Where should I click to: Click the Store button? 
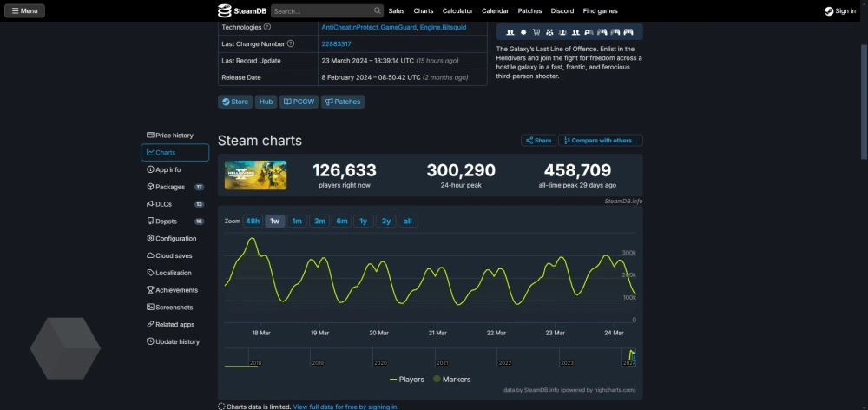[234, 102]
